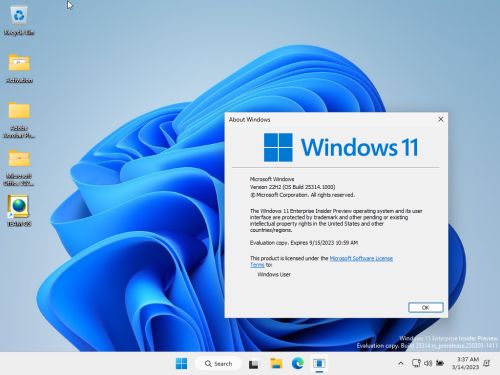Select the Microsoft Office folder icon

point(19,167)
